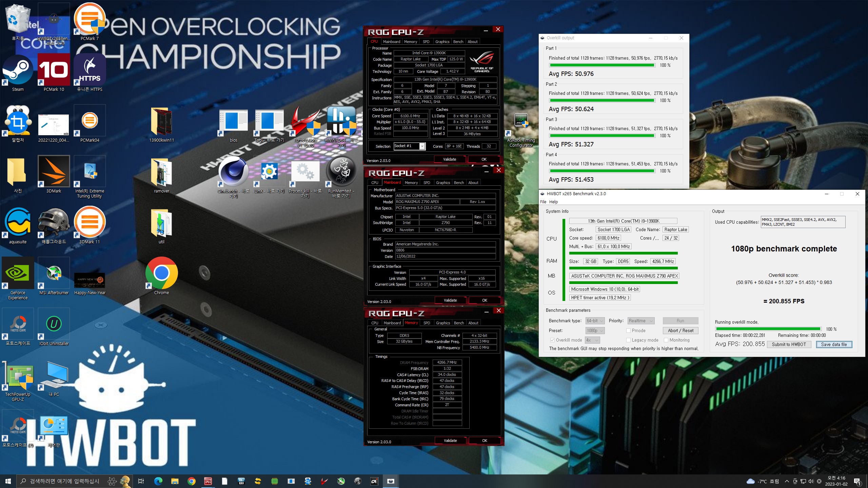Open the Process_kill shortcut

[305, 177]
